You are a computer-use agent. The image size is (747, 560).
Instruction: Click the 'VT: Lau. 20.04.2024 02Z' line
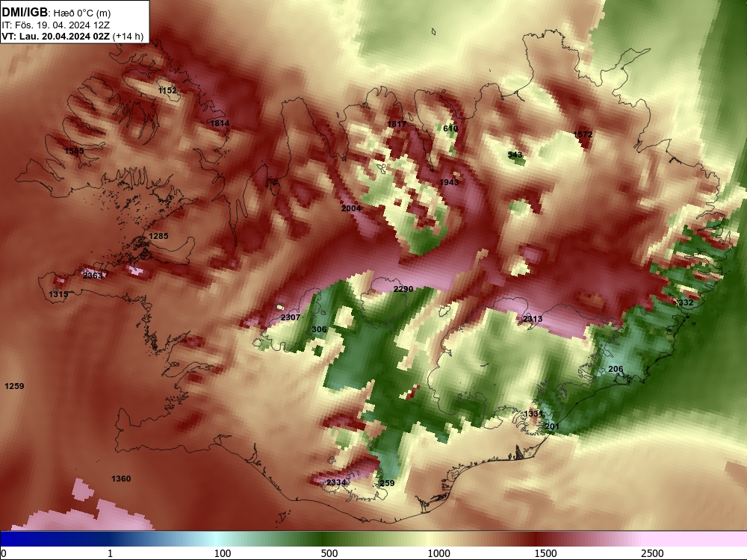[56, 37]
